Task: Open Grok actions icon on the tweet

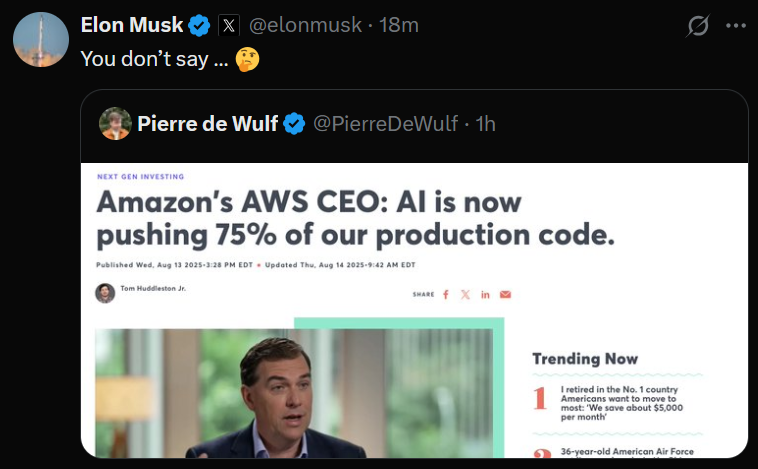Action: coord(699,25)
